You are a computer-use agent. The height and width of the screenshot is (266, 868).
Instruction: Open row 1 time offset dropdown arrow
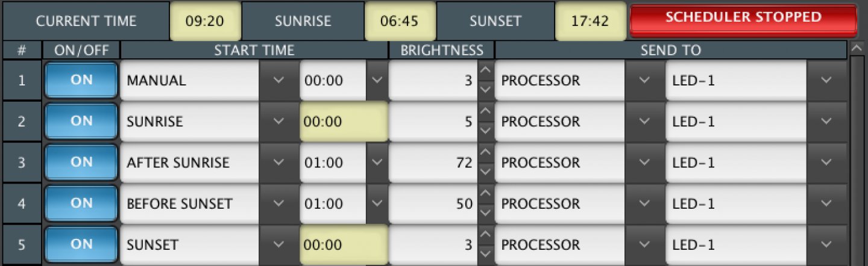377,80
